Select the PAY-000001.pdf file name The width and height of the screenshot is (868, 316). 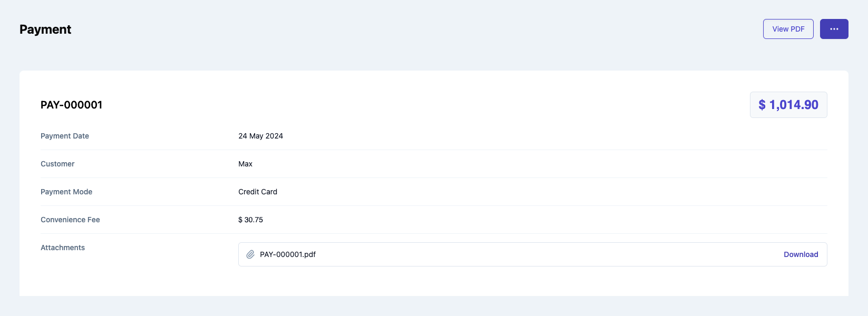(x=288, y=254)
